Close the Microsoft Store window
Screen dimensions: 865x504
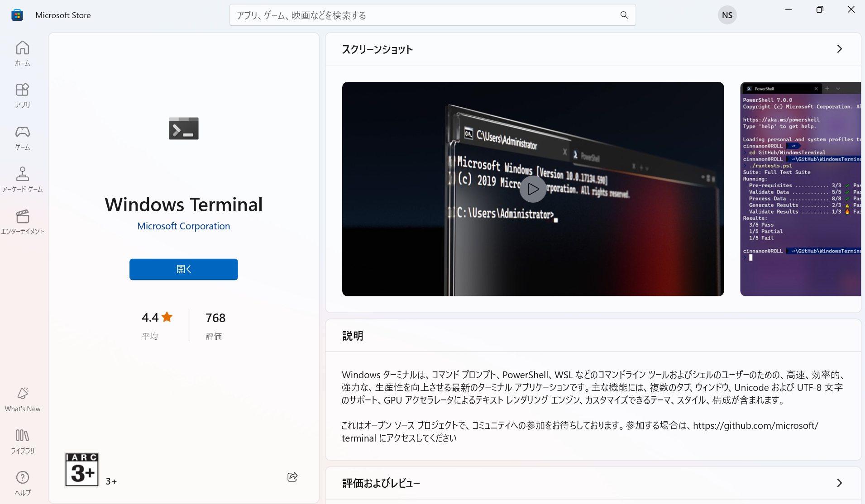coord(851,10)
